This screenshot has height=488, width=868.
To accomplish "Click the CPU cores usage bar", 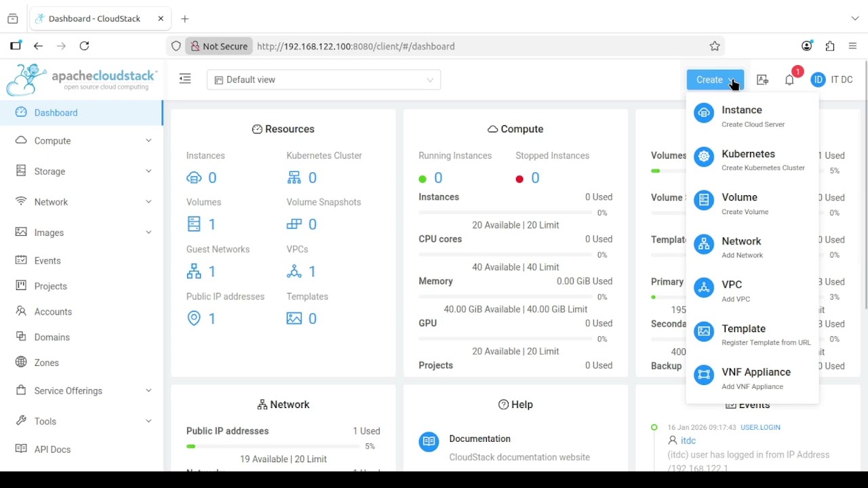I will pos(505,255).
